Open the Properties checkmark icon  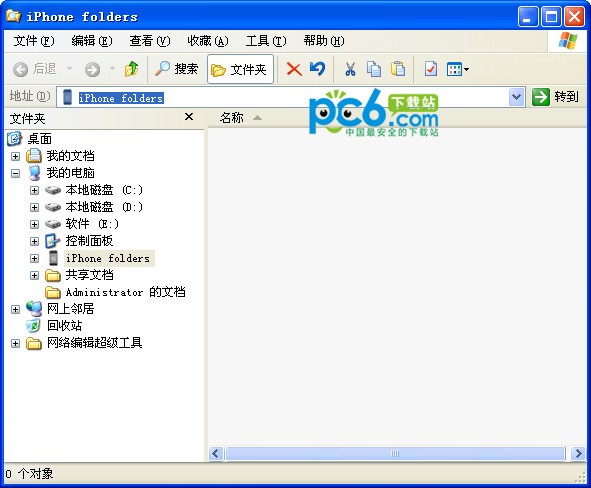point(430,69)
